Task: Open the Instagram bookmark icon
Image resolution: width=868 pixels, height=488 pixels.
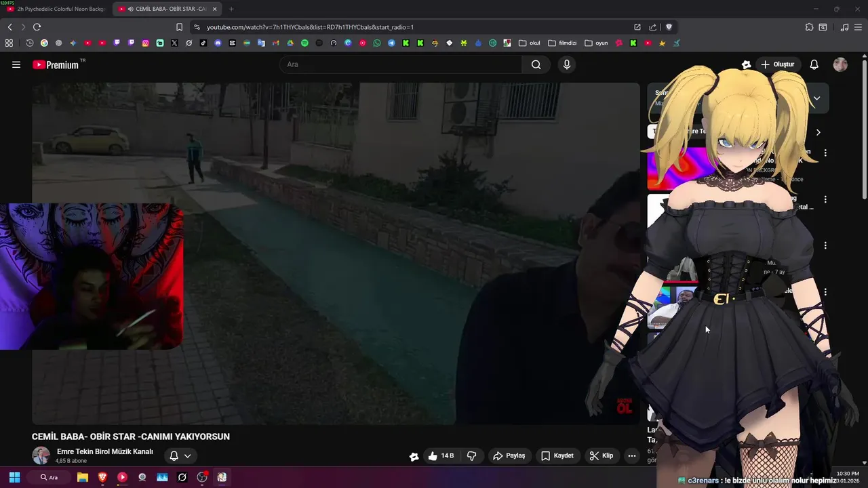Action: point(145,43)
